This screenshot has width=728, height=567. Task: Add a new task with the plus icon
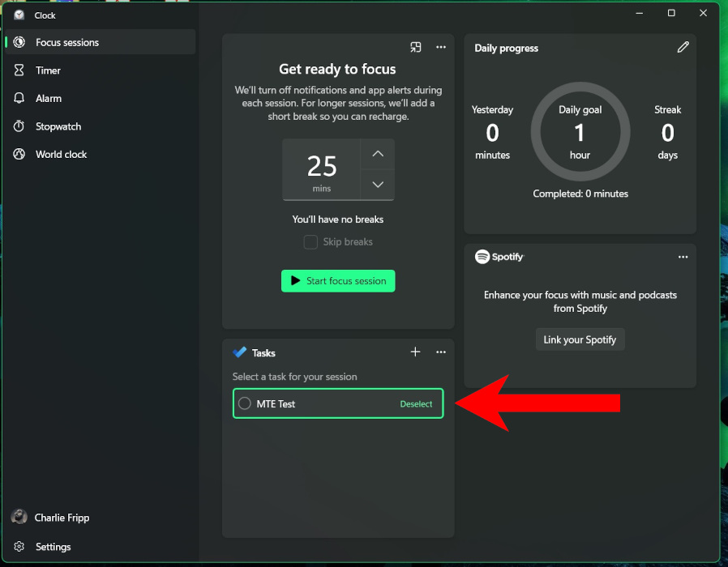coord(416,352)
